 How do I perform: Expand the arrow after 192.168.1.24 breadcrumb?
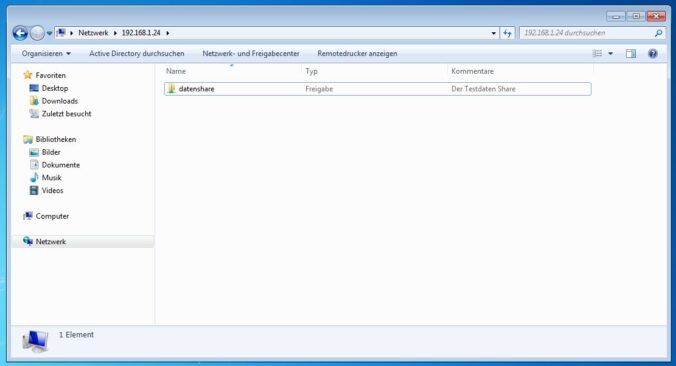click(x=168, y=33)
